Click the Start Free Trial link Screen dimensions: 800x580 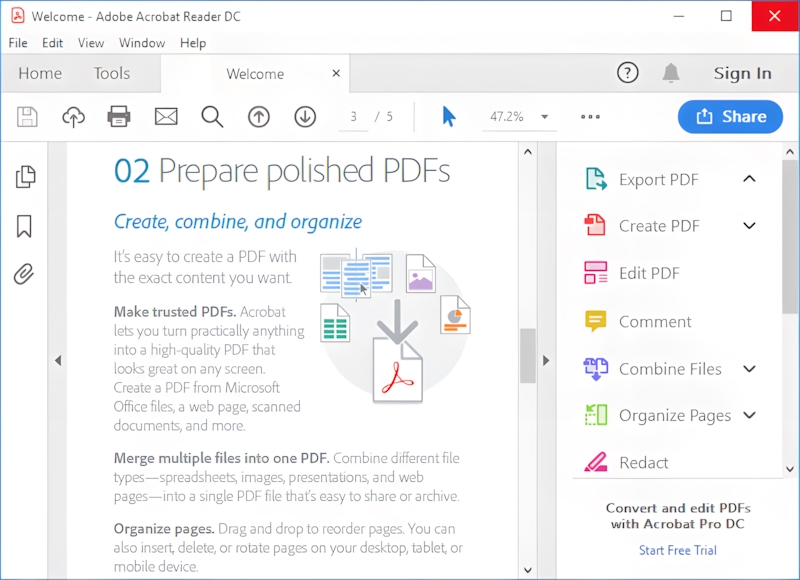(677, 550)
